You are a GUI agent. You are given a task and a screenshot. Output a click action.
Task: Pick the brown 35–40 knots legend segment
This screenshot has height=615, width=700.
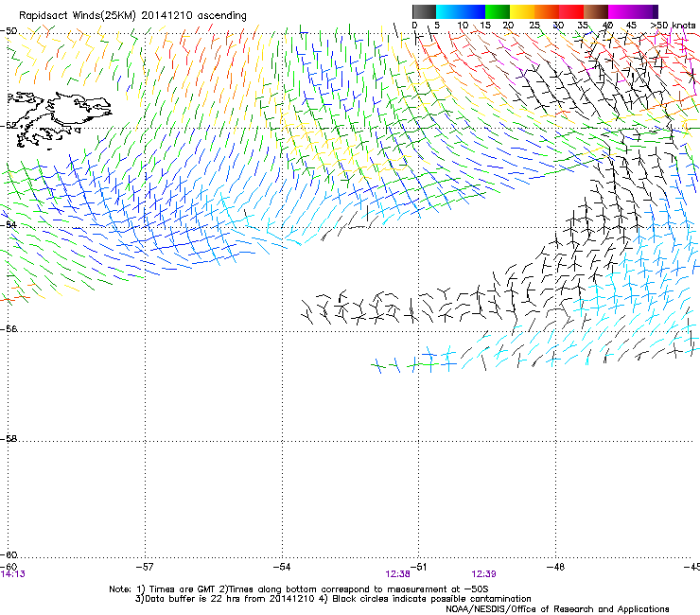(596, 11)
